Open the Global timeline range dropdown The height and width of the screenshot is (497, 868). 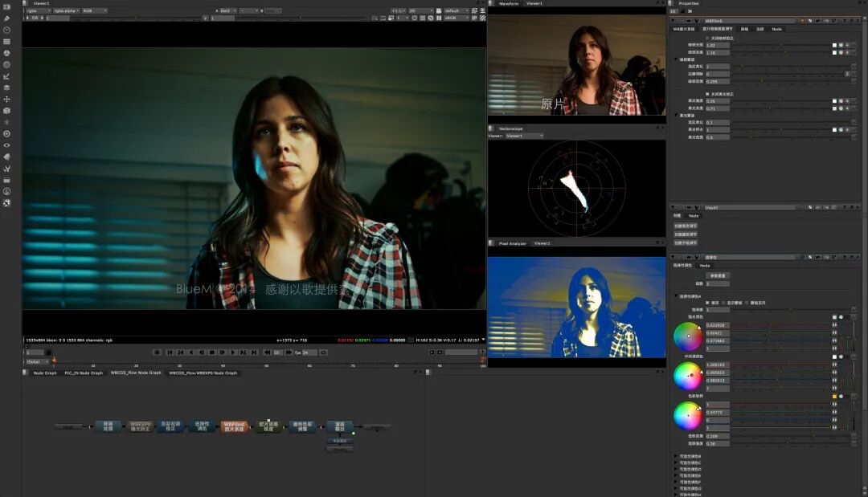click(x=38, y=361)
